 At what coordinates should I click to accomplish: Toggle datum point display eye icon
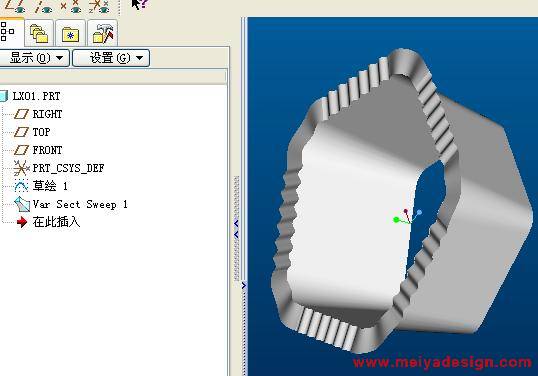point(71,6)
